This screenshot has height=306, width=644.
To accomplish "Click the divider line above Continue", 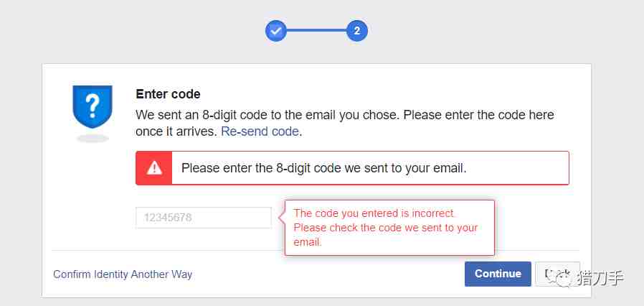I will pyautogui.click(x=316, y=250).
